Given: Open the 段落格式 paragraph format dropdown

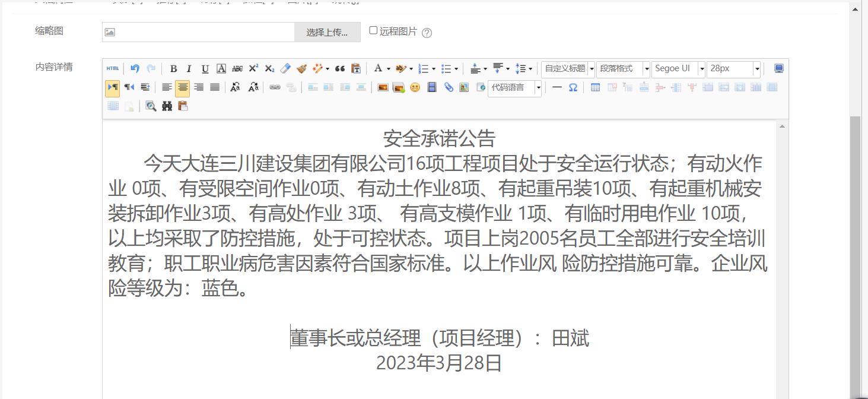Looking at the screenshot, I should [623, 69].
